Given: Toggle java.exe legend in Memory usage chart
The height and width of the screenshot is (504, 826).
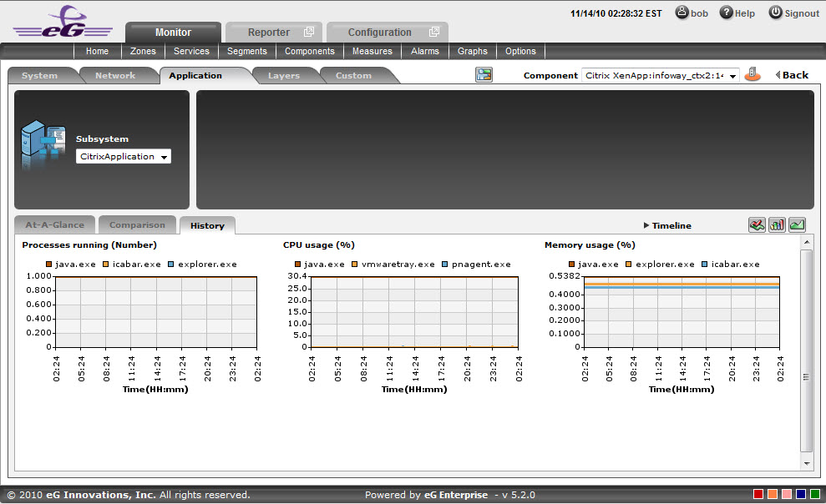Looking at the screenshot, I should click(594, 265).
